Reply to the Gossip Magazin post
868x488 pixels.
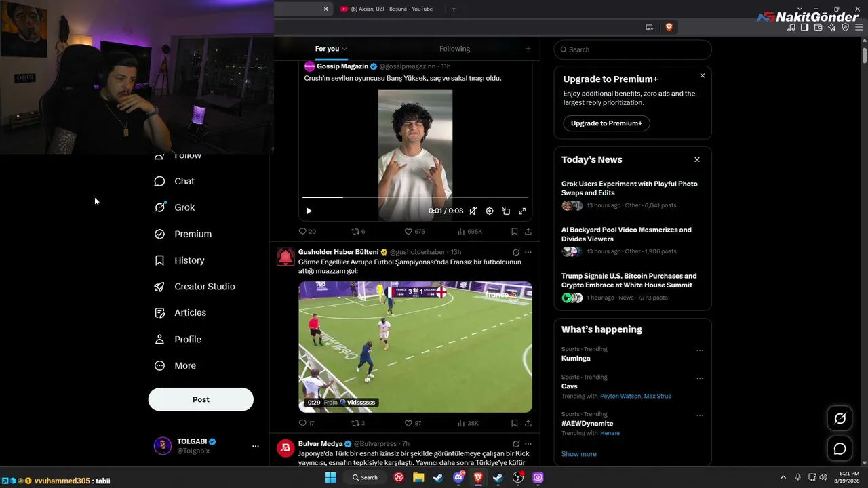click(x=307, y=232)
